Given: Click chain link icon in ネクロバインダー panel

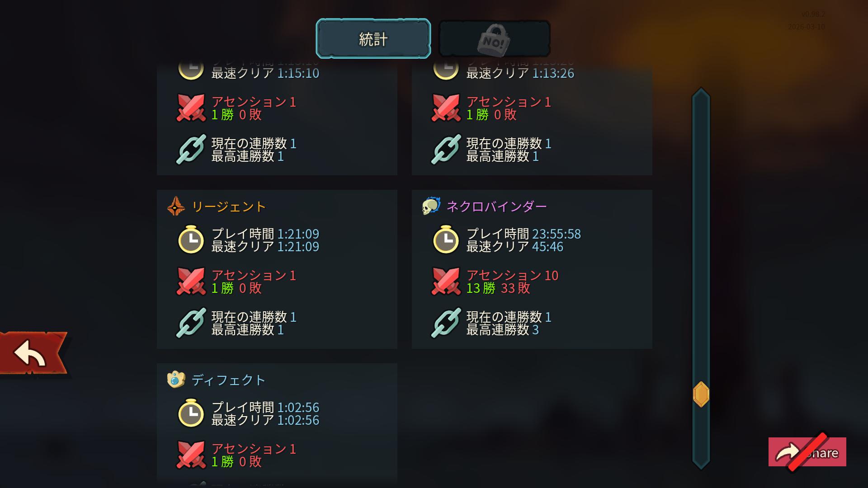Looking at the screenshot, I should 446,323.
